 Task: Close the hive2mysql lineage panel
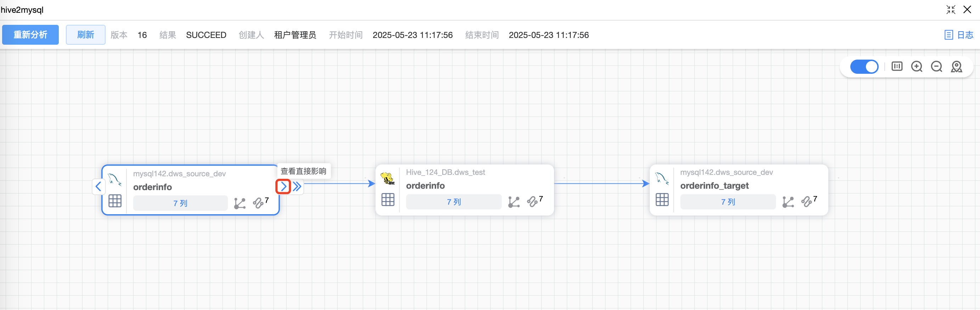point(967,10)
